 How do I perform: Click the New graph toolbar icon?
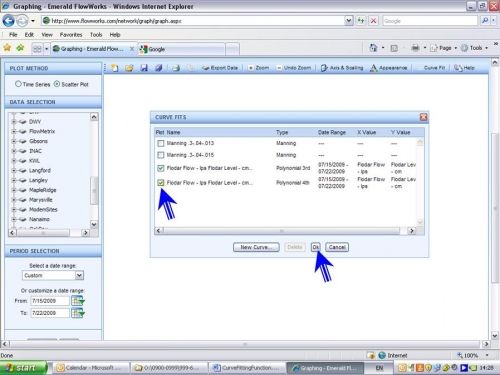click(x=115, y=68)
